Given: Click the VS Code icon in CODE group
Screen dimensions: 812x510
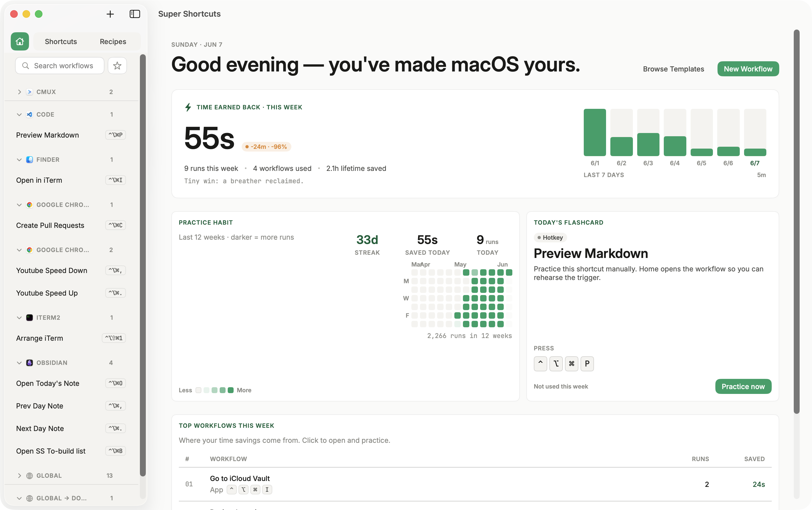Looking at the screenshot, I should click(30, 114).
